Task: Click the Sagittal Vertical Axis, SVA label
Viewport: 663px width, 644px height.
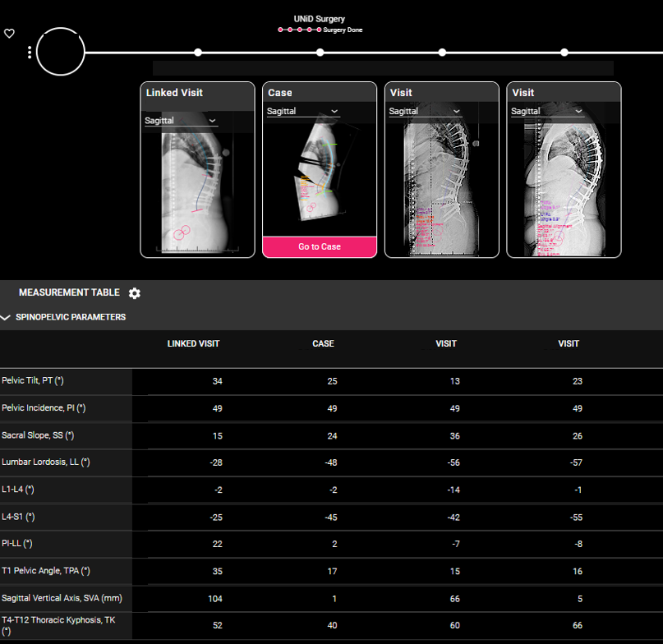Action: click(62, 598)
